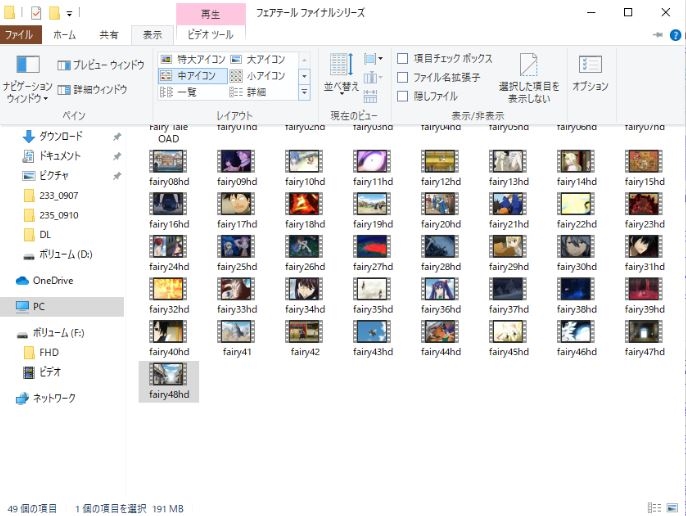Click the Properties checkmark quick access icon

[36, 13]
